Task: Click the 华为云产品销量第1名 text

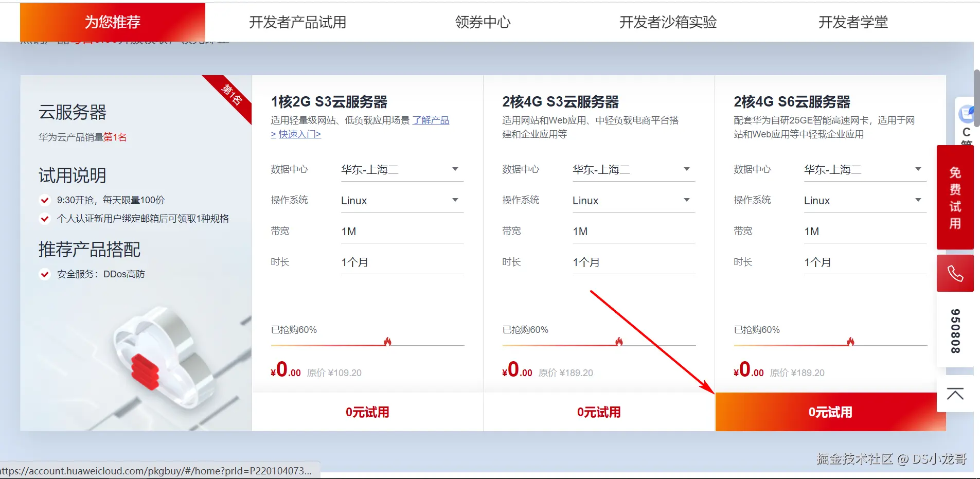Action: [x=83, y=137]
